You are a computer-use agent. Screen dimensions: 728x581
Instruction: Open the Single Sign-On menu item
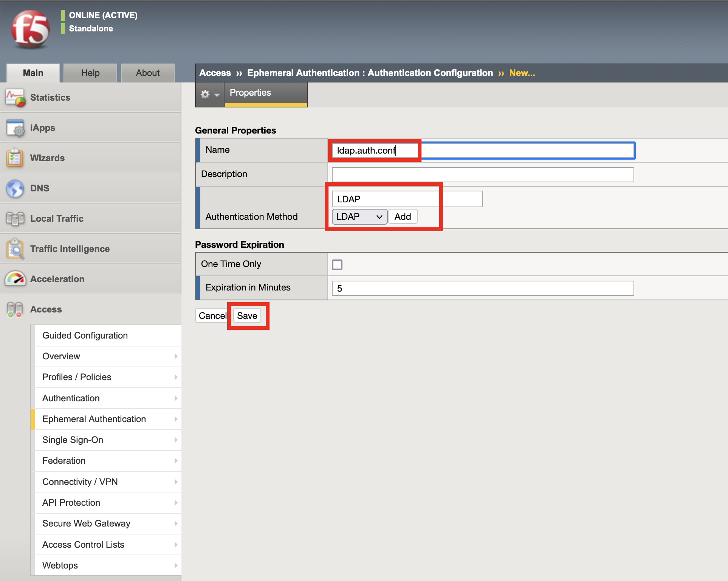(x=108, y=440)
